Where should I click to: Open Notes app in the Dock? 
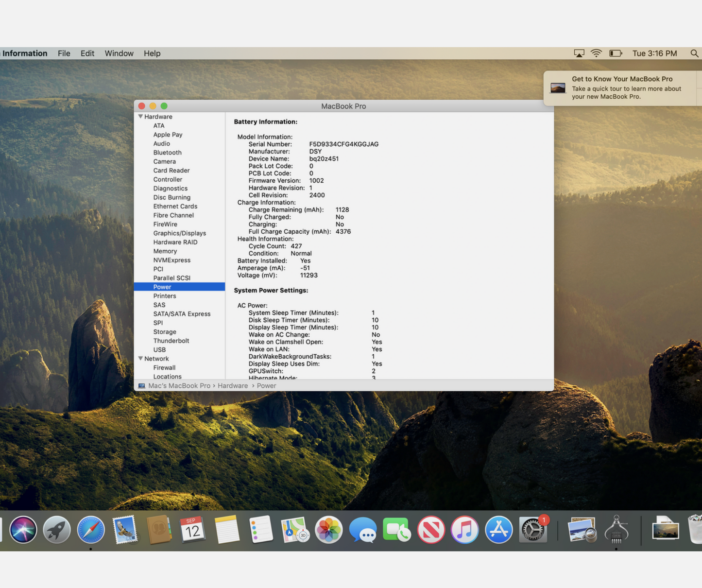[x=227, y=529]
